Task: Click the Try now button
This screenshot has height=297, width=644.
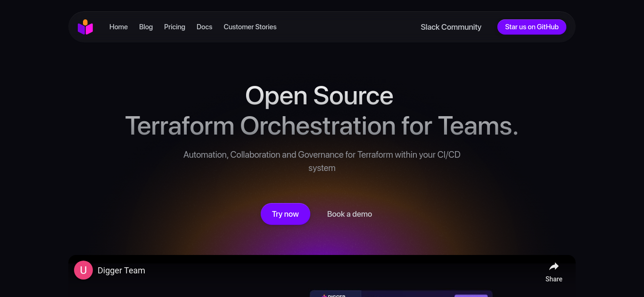Action: click(x=285, y=214)
